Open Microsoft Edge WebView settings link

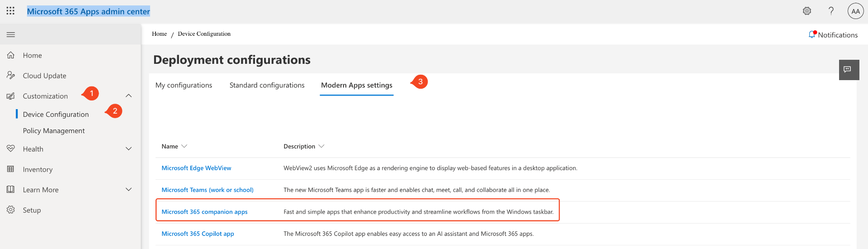tap(196, 168)
